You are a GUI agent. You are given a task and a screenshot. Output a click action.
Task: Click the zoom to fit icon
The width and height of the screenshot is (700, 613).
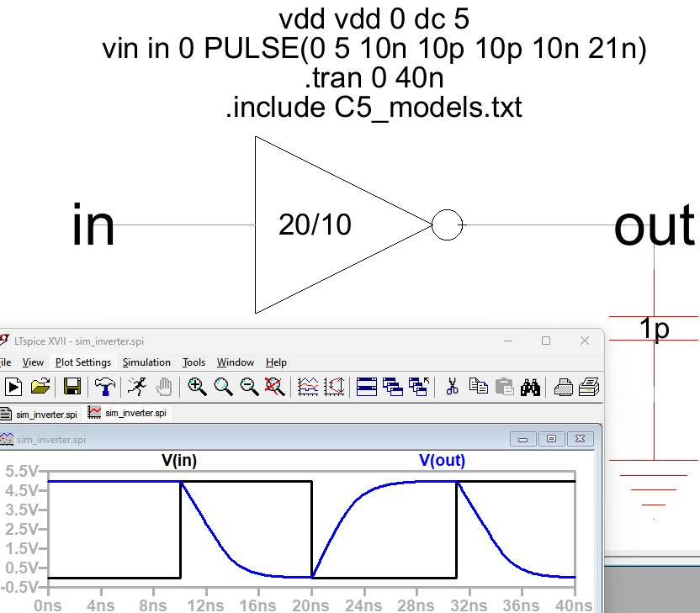point(273,387)
